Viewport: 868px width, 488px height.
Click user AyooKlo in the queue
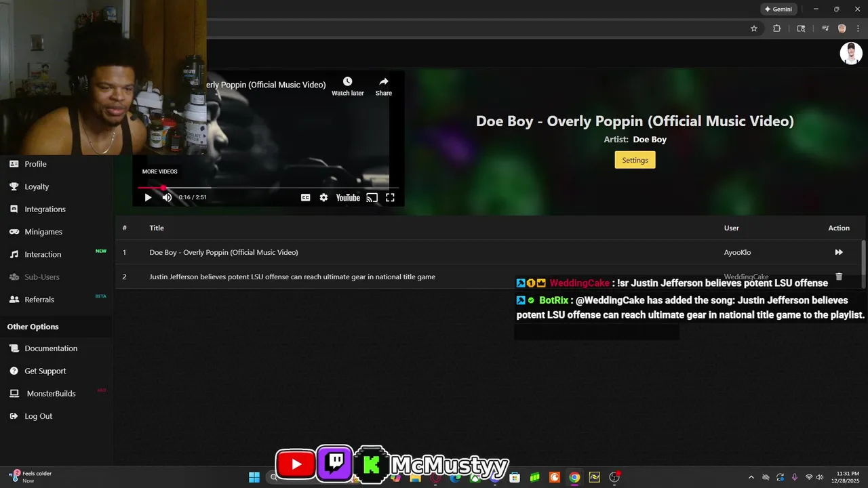(737, 252)
